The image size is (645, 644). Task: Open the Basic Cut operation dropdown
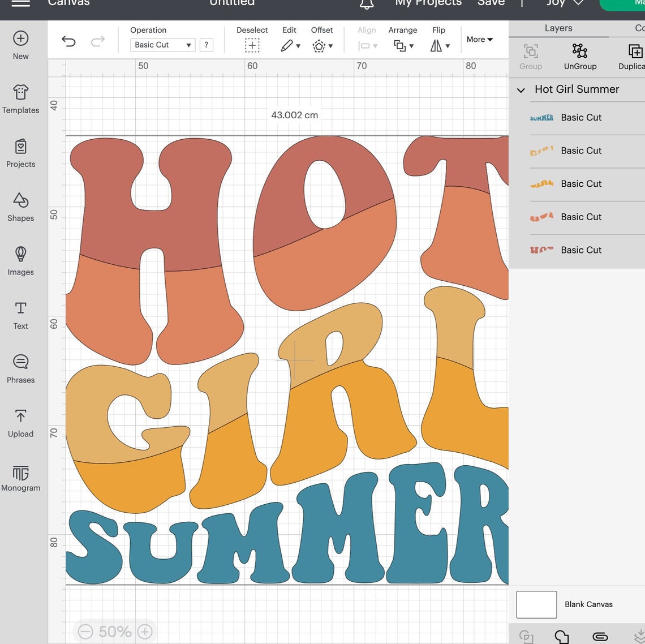tap(162, 45)
